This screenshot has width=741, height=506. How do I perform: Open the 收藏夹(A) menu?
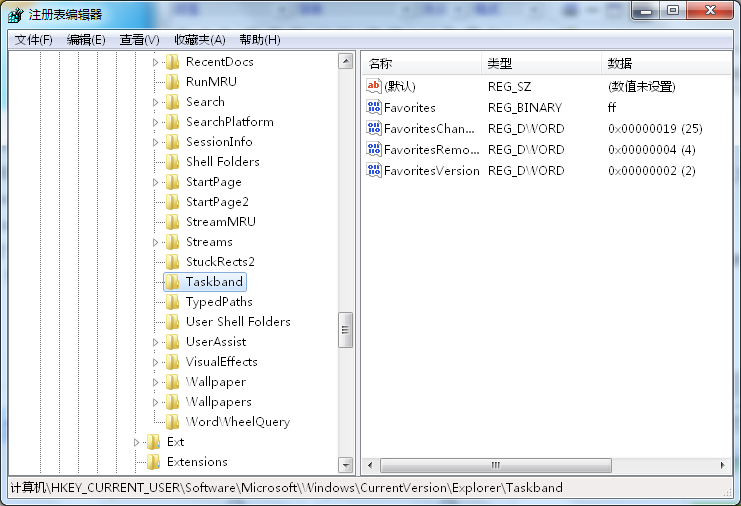pyautogui.click(x=199, y=40)
